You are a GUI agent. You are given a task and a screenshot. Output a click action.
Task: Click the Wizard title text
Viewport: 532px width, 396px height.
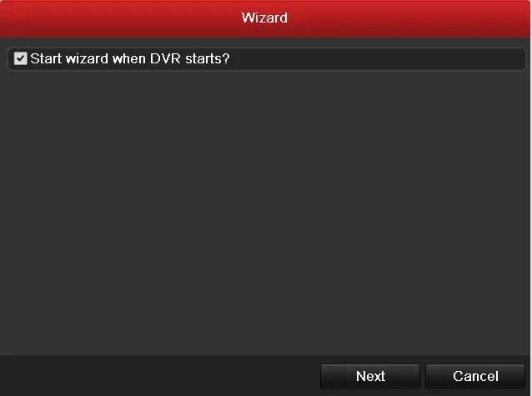[264, 18]
